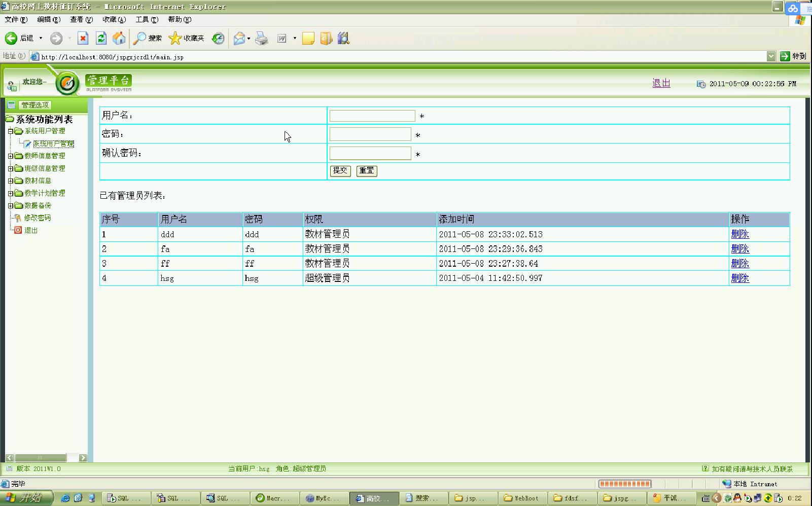This screenshot has width=812, height=506.
Task: Click the 提交 button
Action: coord(340,171)
